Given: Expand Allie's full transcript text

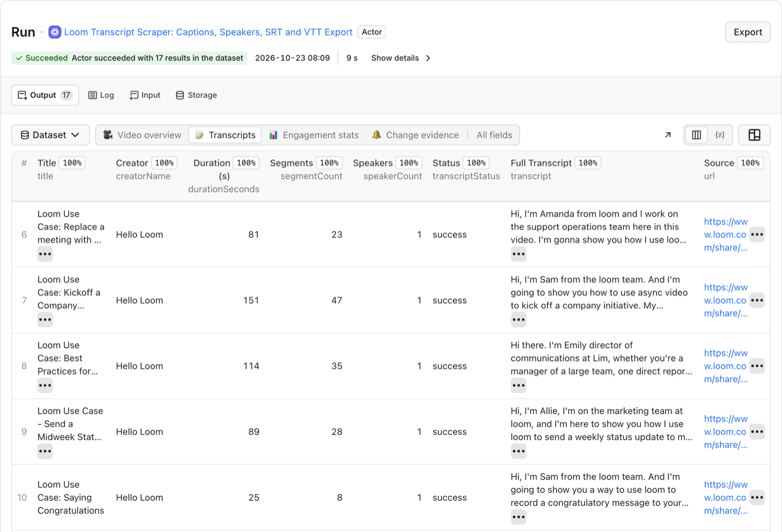Looking at the screenshot, I should 518,452.
